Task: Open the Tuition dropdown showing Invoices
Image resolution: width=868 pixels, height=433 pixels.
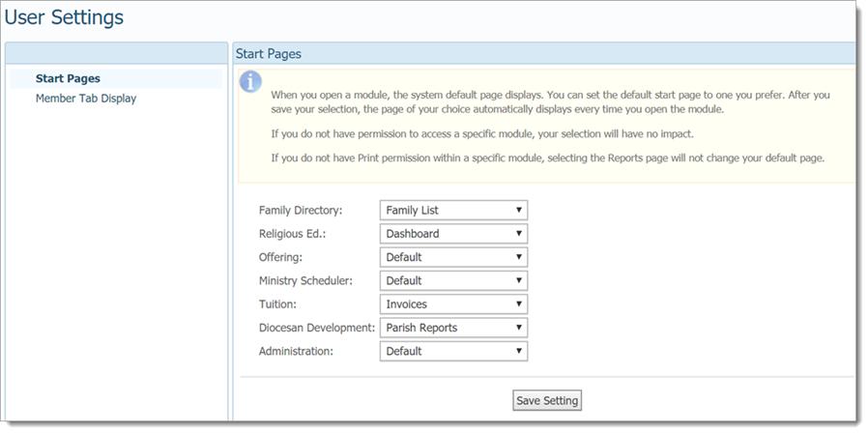Action: (453, 304)
